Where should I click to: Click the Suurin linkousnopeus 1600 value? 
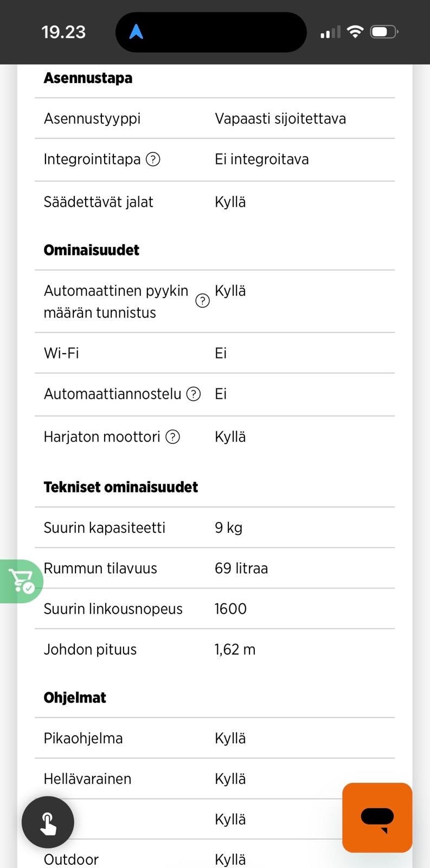point(230,608)
